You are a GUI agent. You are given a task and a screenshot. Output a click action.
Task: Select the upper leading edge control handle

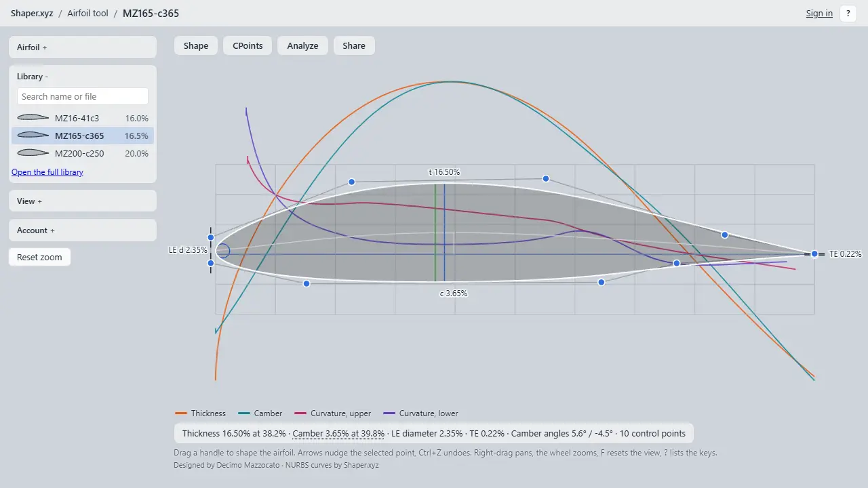(211, 237)
